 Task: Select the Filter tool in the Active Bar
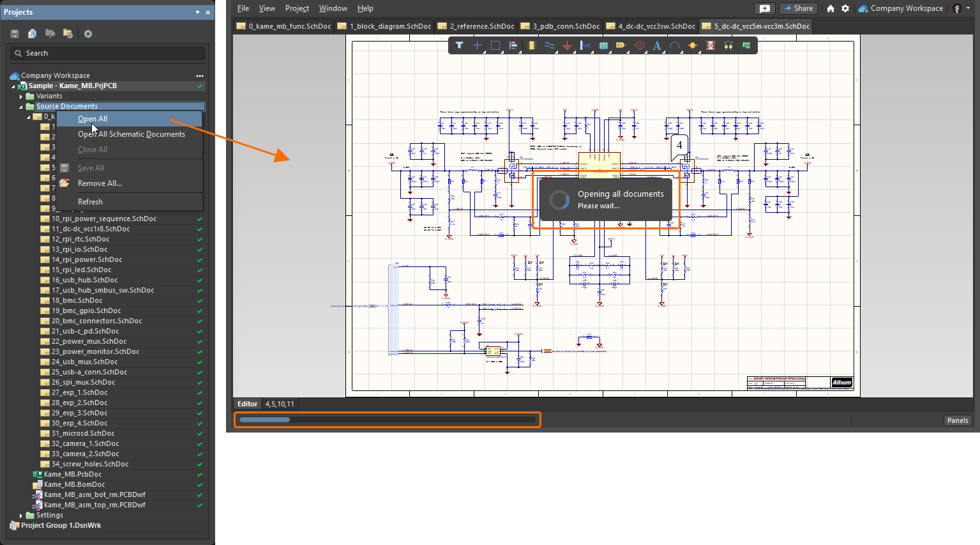459,45
